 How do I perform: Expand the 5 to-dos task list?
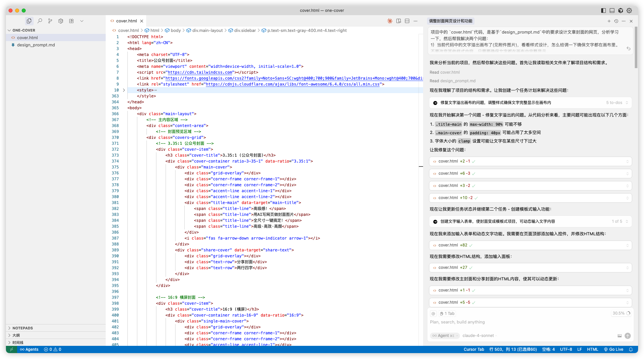pos(530,103)
